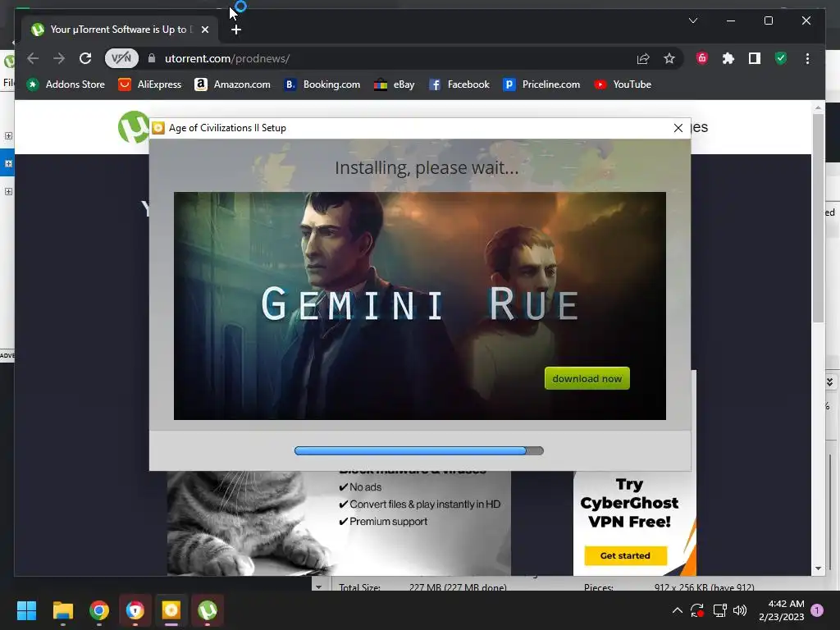Click the double chevron expander in uTorrent window

829,382
